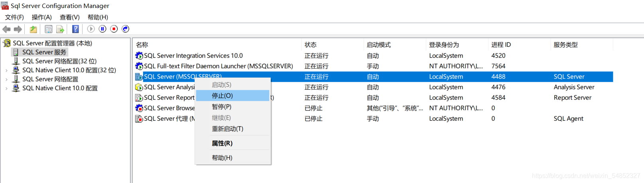Click the icon beside SQL Native Client 10.0 配置
644x183 pixels.
coord(16,88)
